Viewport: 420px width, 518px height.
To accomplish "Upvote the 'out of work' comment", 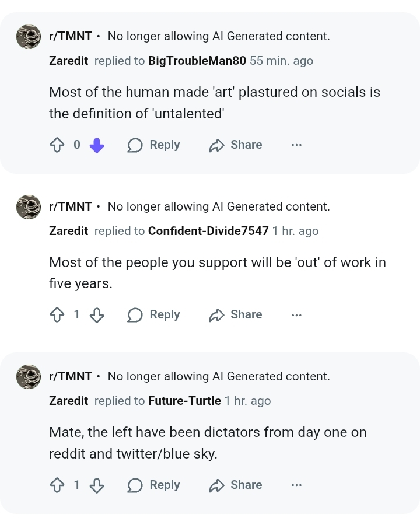I will [x=57, y=315].
